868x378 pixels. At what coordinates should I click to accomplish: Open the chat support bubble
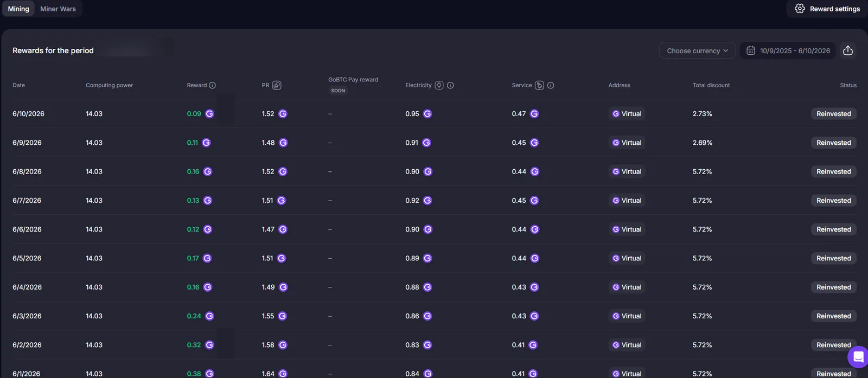[858, 357]
